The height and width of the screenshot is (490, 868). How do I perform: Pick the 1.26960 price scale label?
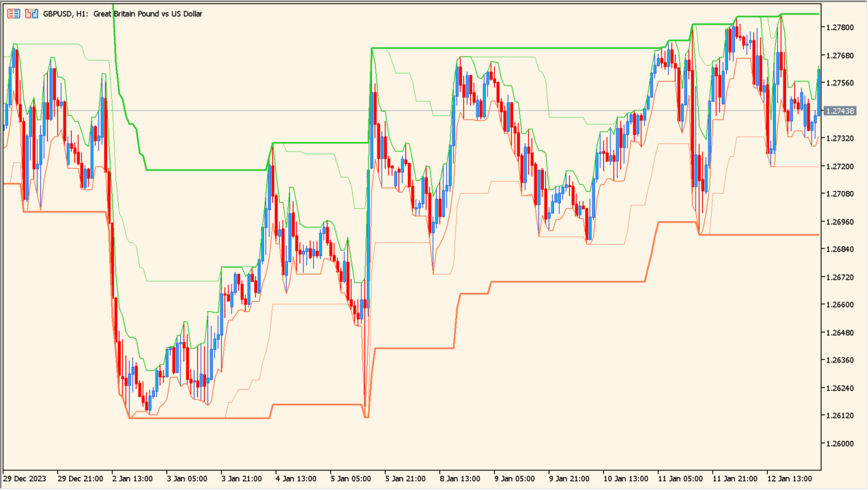(x=840, y=222)
